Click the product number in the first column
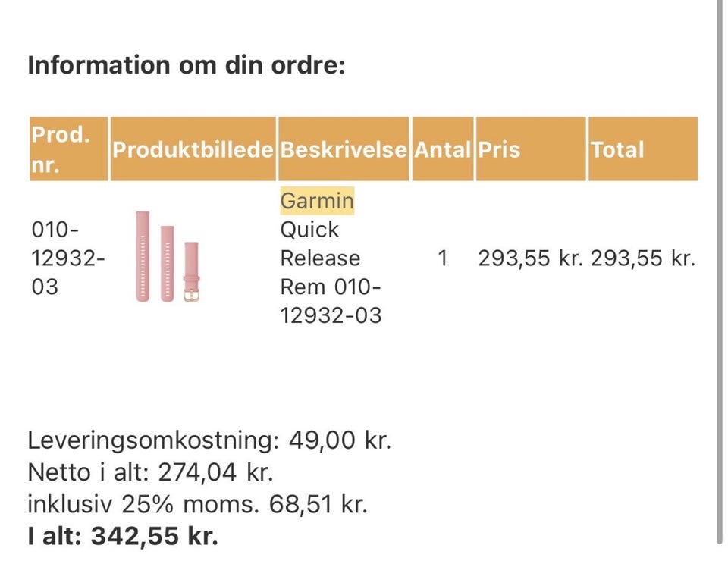Image resolution: width=728 pixels, height=564 pixels. [67, 258]
